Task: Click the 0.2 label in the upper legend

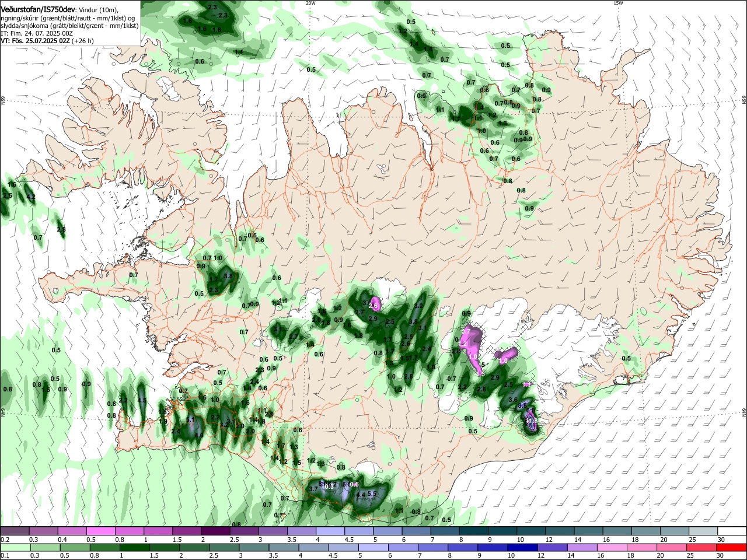Action: point(5,539)
